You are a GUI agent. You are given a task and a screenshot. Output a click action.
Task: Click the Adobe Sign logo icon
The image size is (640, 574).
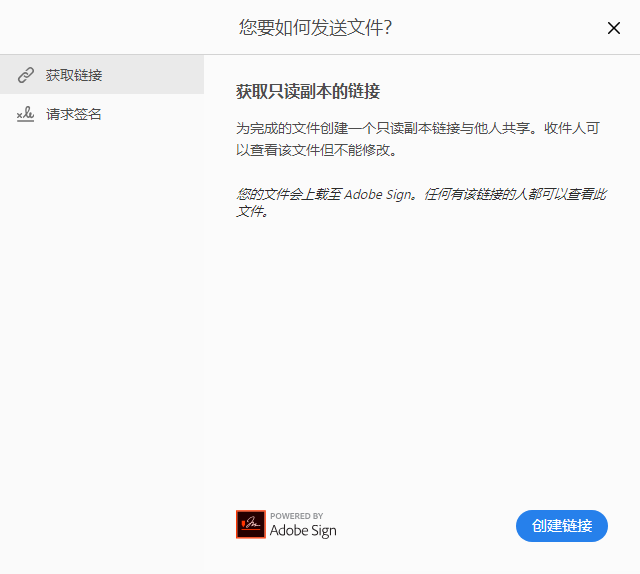pyautogui.click(x=251, y=524)
